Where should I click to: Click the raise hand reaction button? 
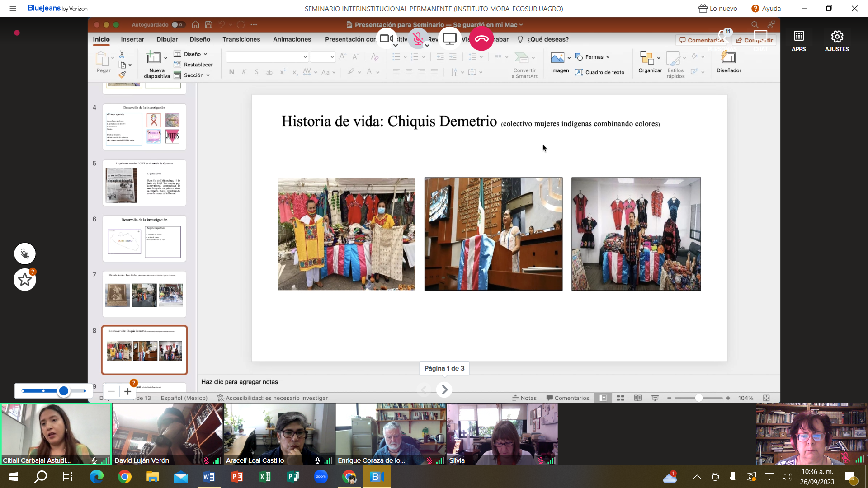(x=25, y=254)
